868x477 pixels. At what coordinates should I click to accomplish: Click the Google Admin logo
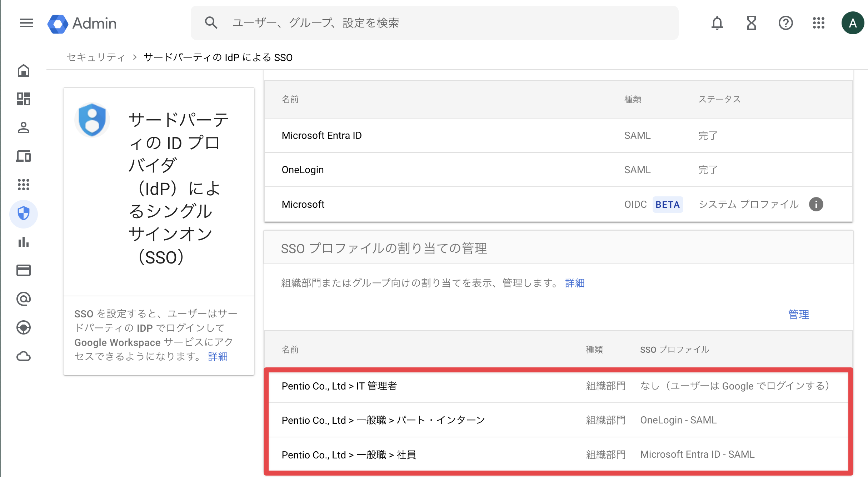(x=82, y=24)
